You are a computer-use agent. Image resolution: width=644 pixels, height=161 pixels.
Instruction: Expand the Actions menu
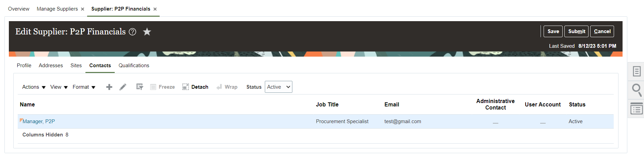coord(34,87)
